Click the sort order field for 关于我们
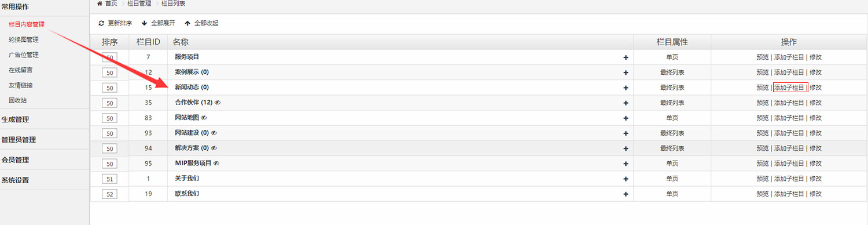Screen dimensions: 868x225 pyautogui.click(x=109, y=179)
